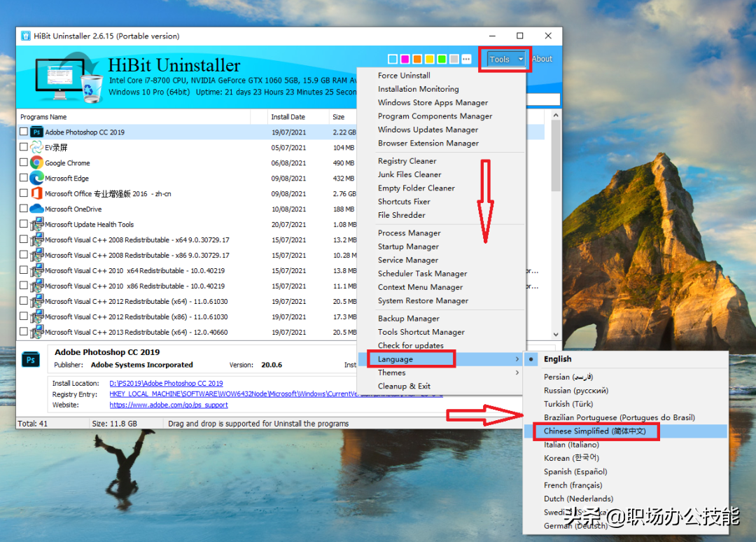Viewport: 756px width, 542px height.
Task: Click the HiBit title bar app icon
Action: click(x=26, y=36)
